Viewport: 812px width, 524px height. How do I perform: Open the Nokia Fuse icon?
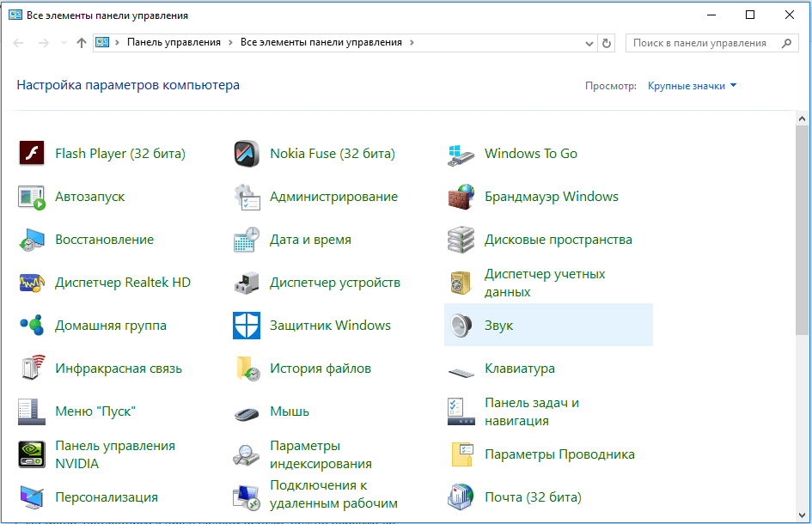[x=247, y=153]
